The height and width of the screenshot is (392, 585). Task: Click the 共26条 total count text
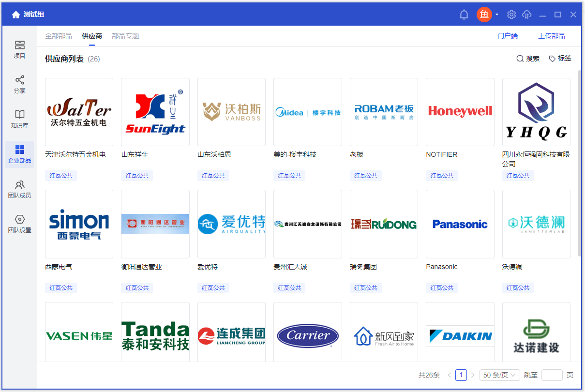pyautogui.click(x=429, y=375)
